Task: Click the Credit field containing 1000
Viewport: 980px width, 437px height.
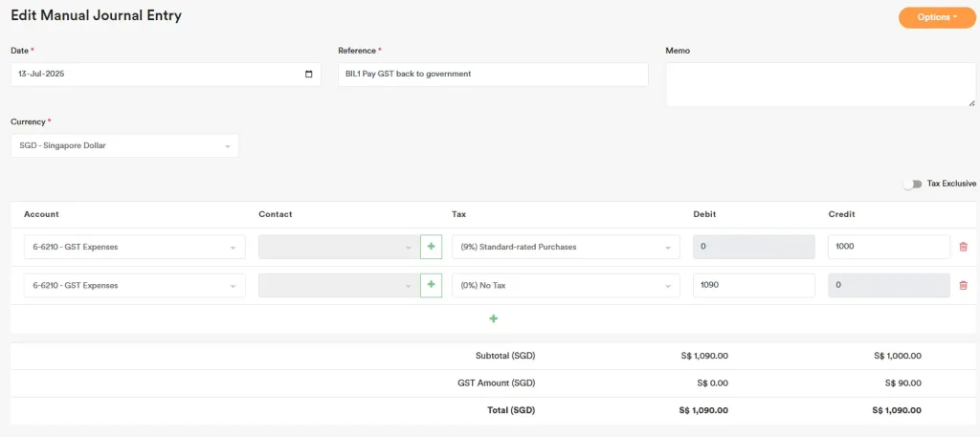Action: pos(888,247)
